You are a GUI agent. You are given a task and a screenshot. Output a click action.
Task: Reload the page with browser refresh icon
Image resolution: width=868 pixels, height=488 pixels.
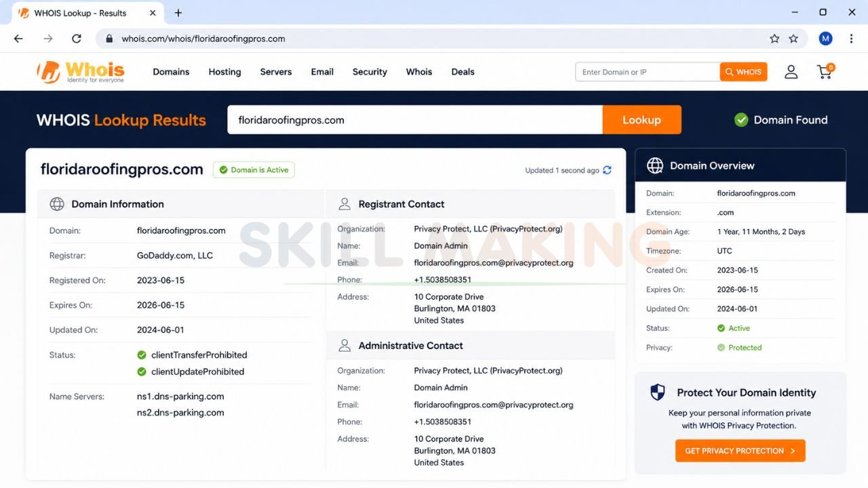(77, 39)
